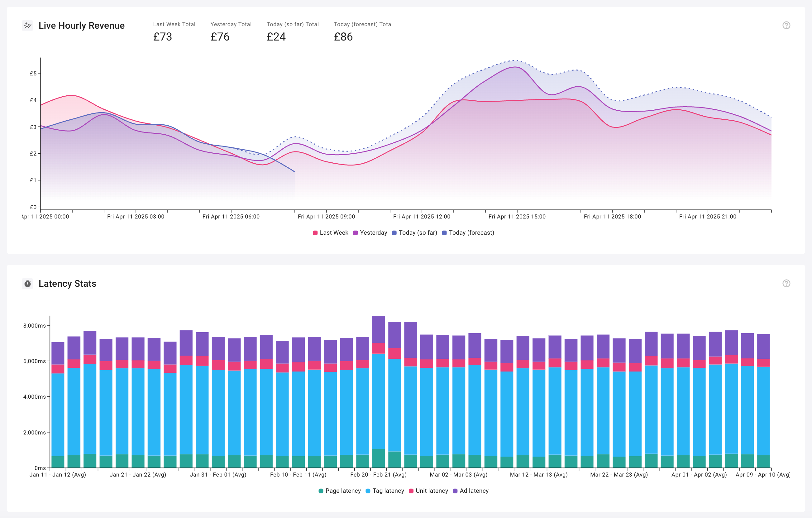Click the Ad latency purple legend swatch
This screenshot has width=812, height=518.
(x=455, y=491)
